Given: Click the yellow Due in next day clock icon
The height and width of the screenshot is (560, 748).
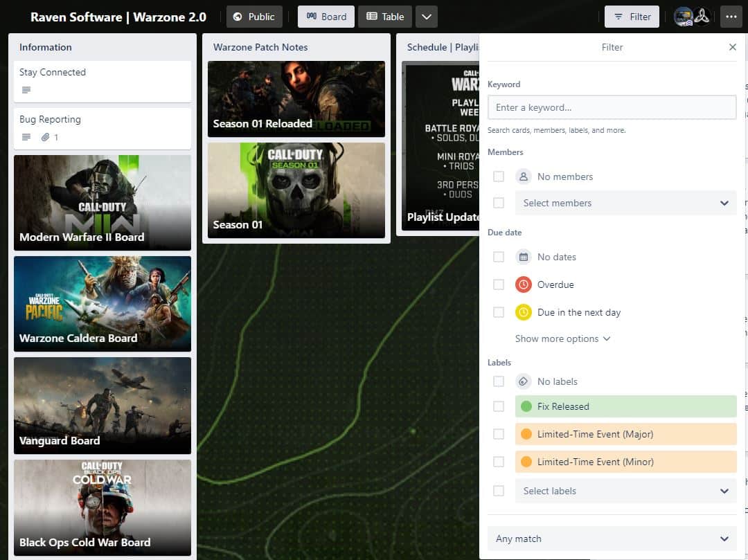Looking at the screenshot, I should [524, 312].
